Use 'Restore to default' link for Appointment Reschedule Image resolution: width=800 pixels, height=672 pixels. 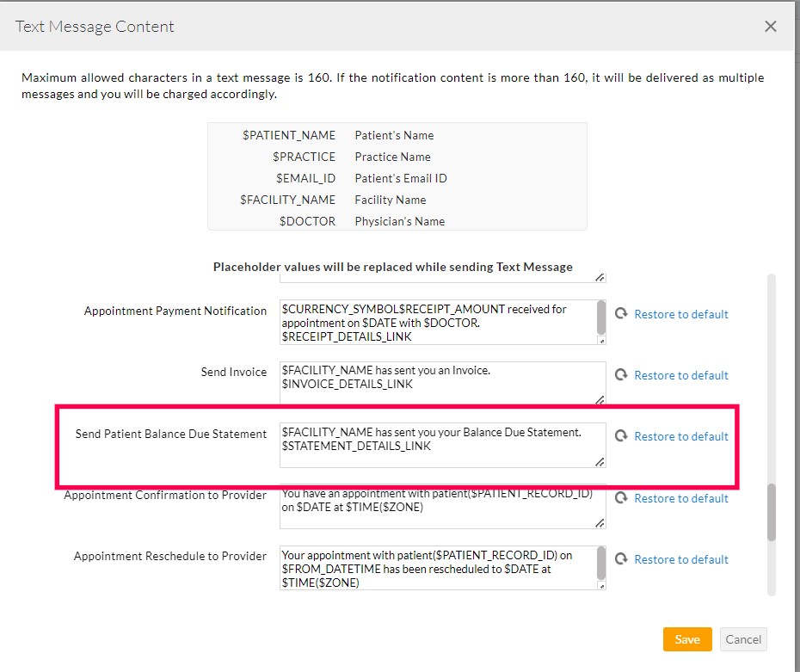click(680, 559)
